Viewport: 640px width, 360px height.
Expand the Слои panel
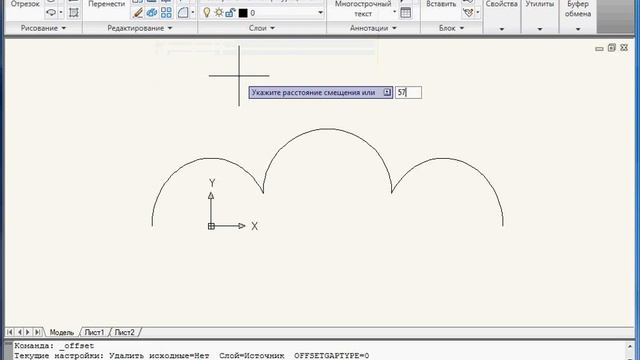[x=262, y=28]
